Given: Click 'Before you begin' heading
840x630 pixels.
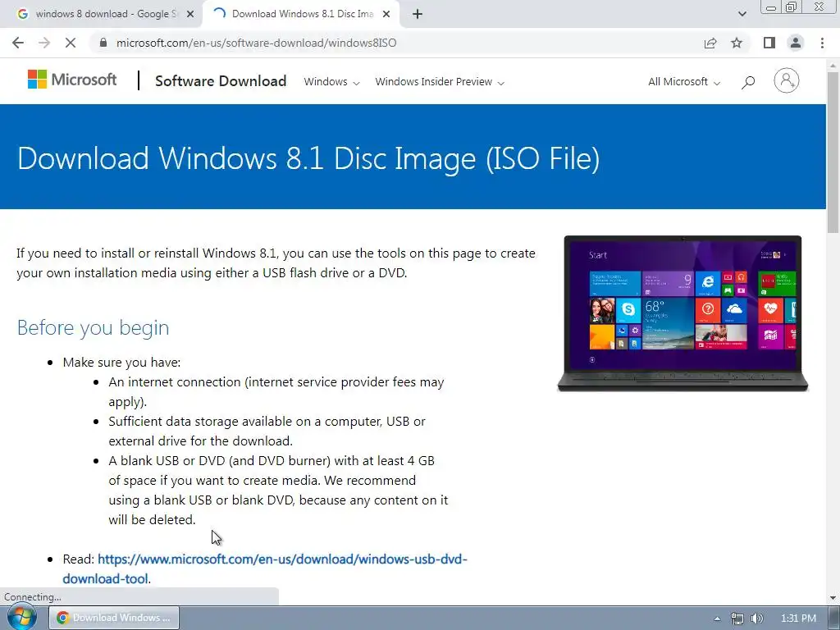Looking at the screenshot, I should pos(94,327).
